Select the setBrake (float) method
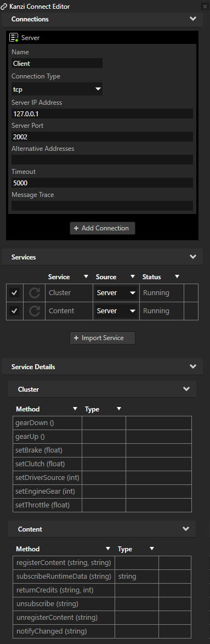 coord(47,450)
